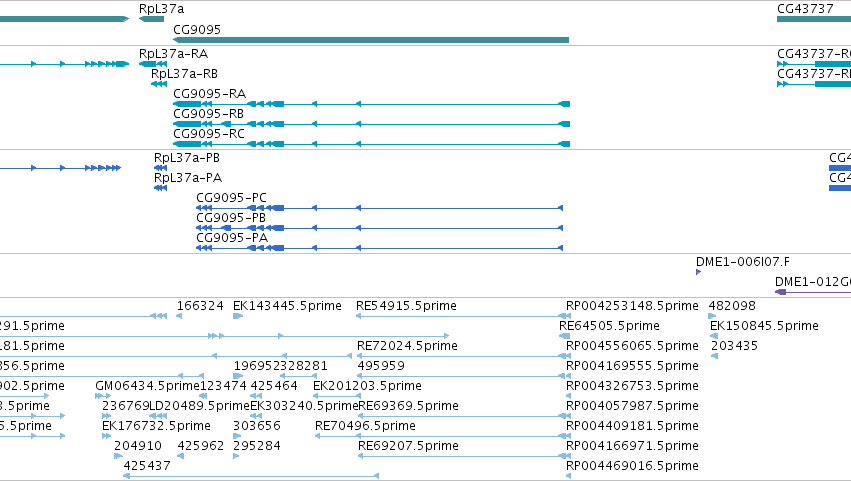
Task: Click the RpL37a gene feature
Action: click(151, 19)
